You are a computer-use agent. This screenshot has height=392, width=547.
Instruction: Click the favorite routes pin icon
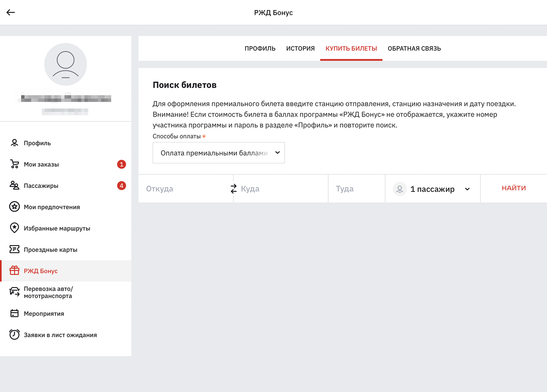click(14, 228)
